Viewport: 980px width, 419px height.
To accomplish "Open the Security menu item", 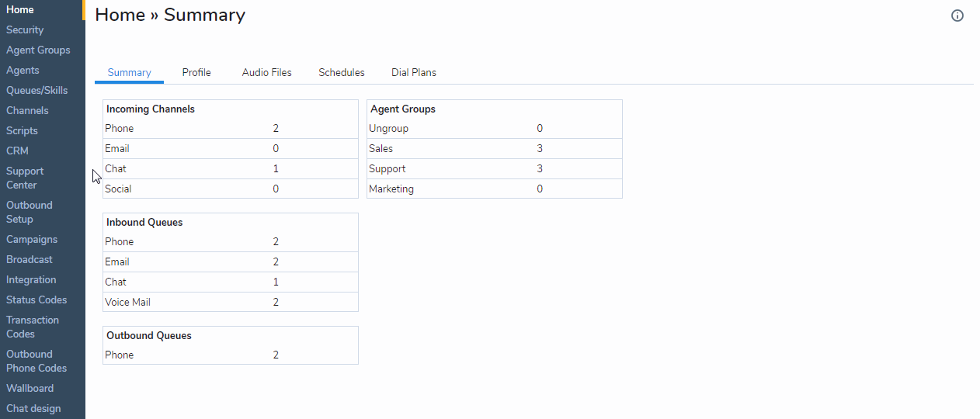I will pyautogui.click(x=25, y=29).
